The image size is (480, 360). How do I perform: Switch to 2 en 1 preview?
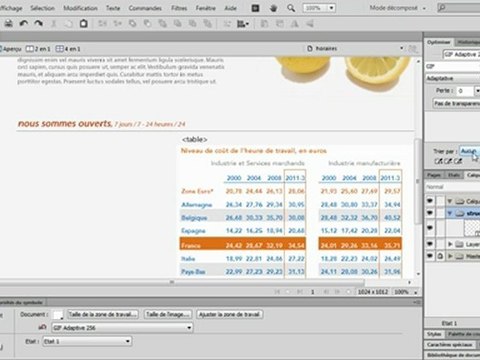click(38, 49)
